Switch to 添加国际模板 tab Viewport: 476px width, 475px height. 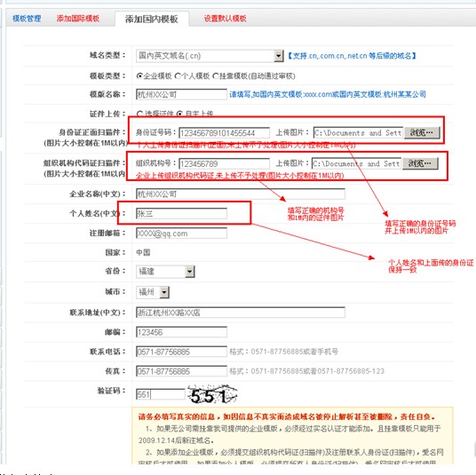(x=78, y=19)
